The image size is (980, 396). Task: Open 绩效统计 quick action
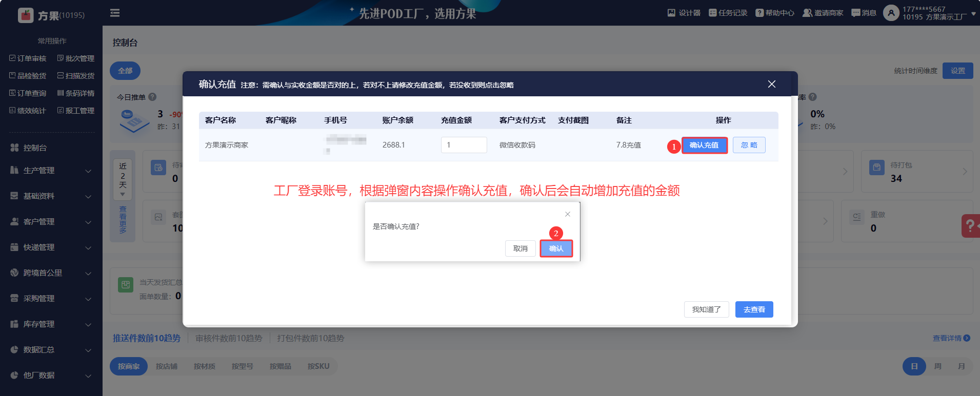coord(28,111)
